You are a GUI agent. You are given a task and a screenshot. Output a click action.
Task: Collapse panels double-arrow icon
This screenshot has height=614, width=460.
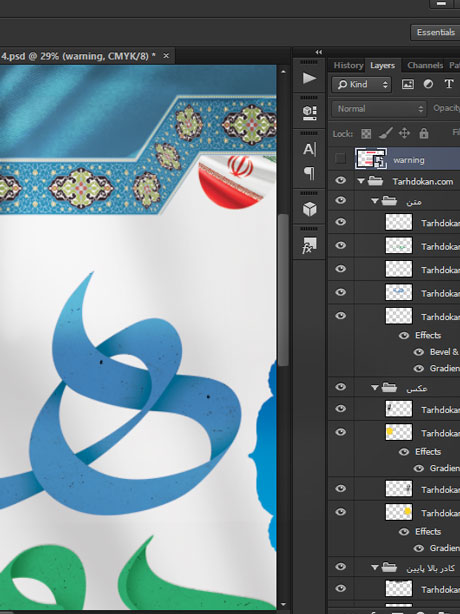click(319, 52)
